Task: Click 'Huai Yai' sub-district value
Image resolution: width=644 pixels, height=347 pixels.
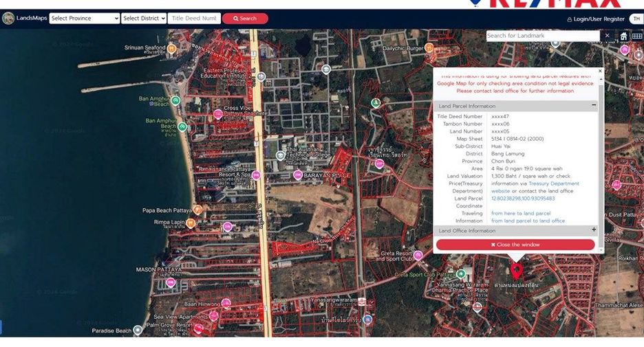Action: pos(501,146)
